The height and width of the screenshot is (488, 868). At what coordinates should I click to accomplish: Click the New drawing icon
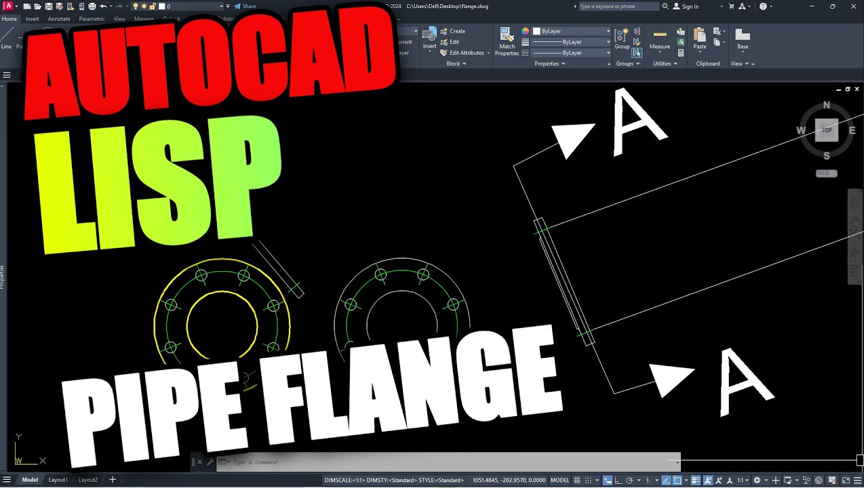click(27, 6)
